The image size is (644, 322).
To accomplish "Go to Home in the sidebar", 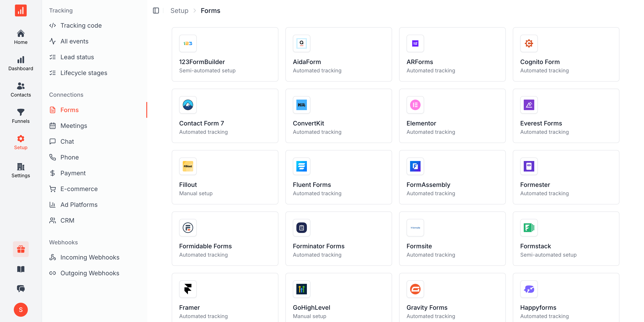I will coord(21,37).
